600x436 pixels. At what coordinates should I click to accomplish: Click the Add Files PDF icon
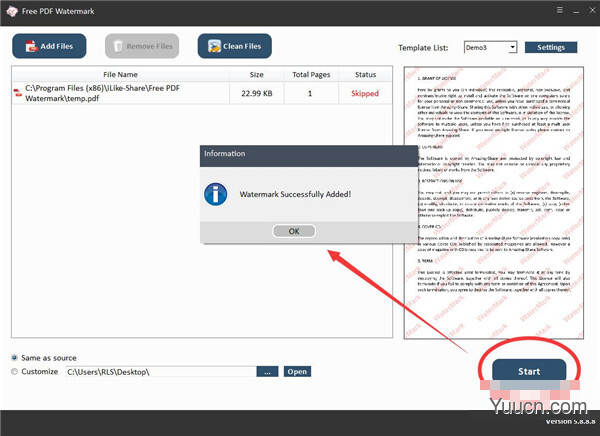click(x=31, y=46)
